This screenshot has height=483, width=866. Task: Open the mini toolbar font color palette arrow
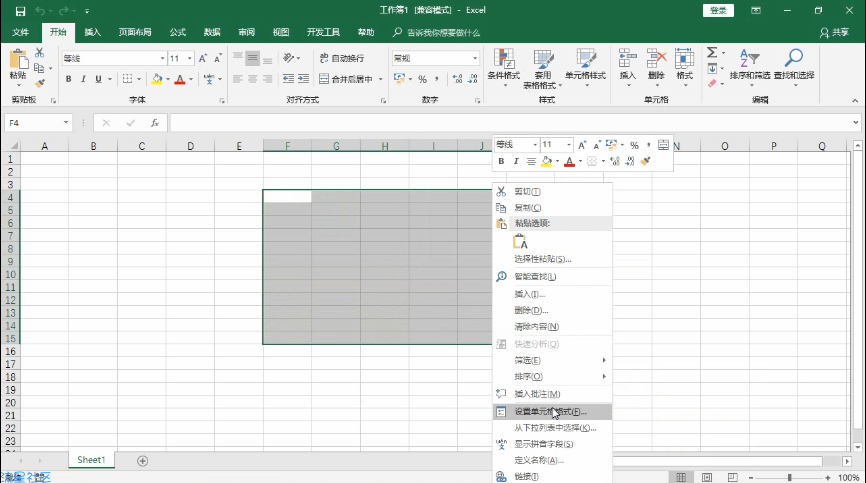[x=580, y=161]
